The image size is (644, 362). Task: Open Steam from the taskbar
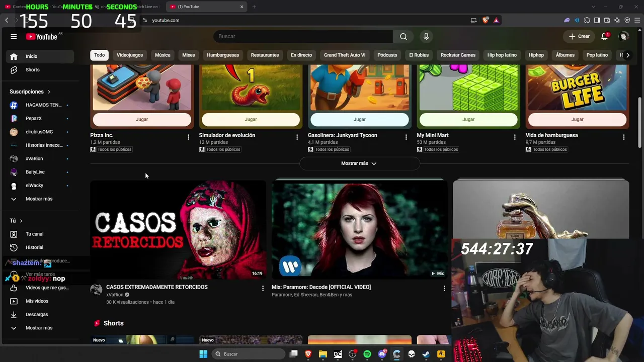[x=426, y=354]
